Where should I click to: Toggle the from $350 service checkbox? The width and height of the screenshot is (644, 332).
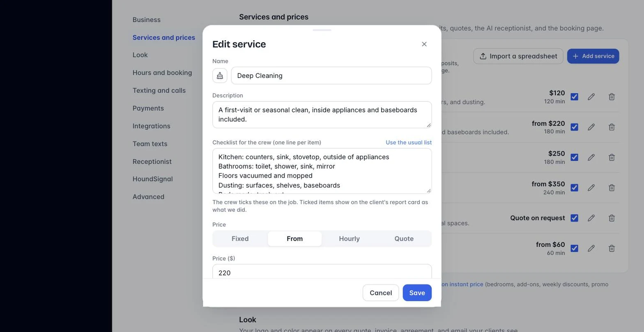(x=574, y=188)
